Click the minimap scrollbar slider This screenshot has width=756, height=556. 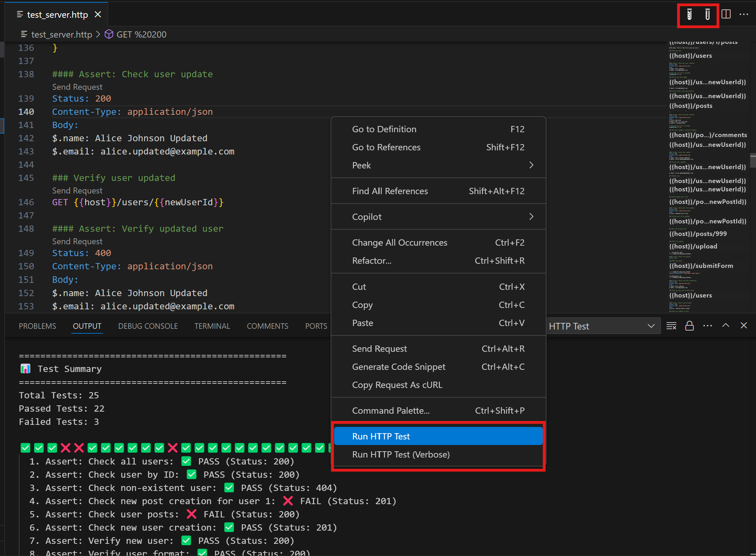point(753,160)
